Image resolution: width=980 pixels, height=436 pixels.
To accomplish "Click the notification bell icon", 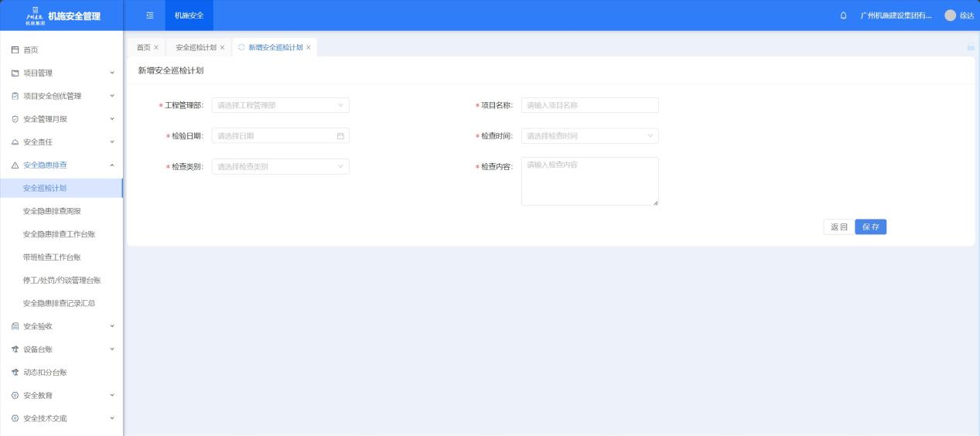I will (x=843, y=15).
